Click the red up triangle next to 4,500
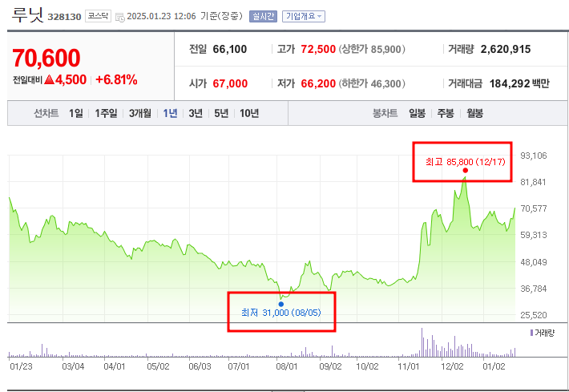Viewport: 569px width, 392px height. pyautogui.click(x=50, y=79)
